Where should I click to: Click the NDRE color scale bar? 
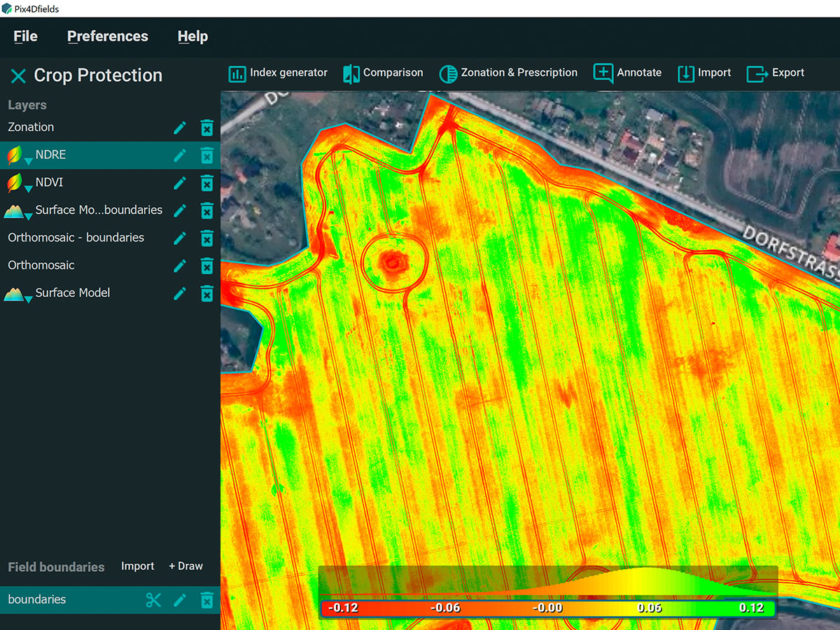click(547, 608)
